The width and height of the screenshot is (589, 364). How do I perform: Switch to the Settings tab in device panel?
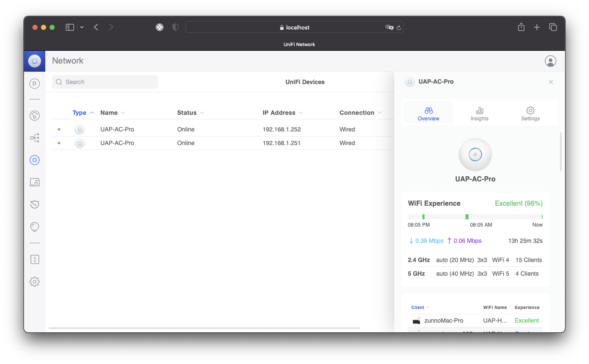coord(530,114)
